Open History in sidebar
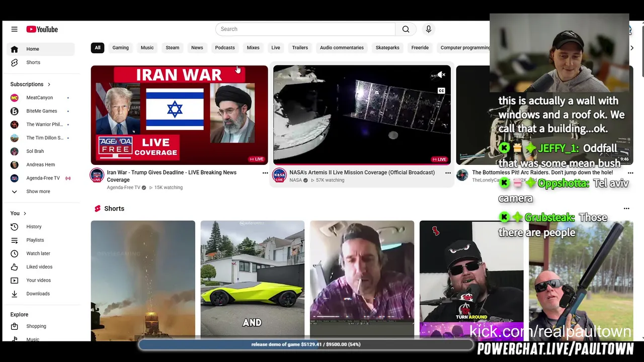Viewport: 644px width, 362px height. pos(41,227)
